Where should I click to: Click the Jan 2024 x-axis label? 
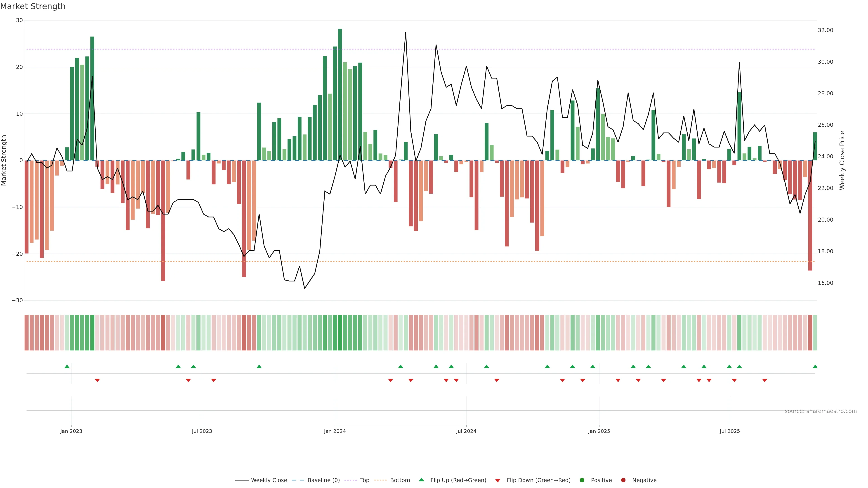pyautogui.click(x=335, y=431)
